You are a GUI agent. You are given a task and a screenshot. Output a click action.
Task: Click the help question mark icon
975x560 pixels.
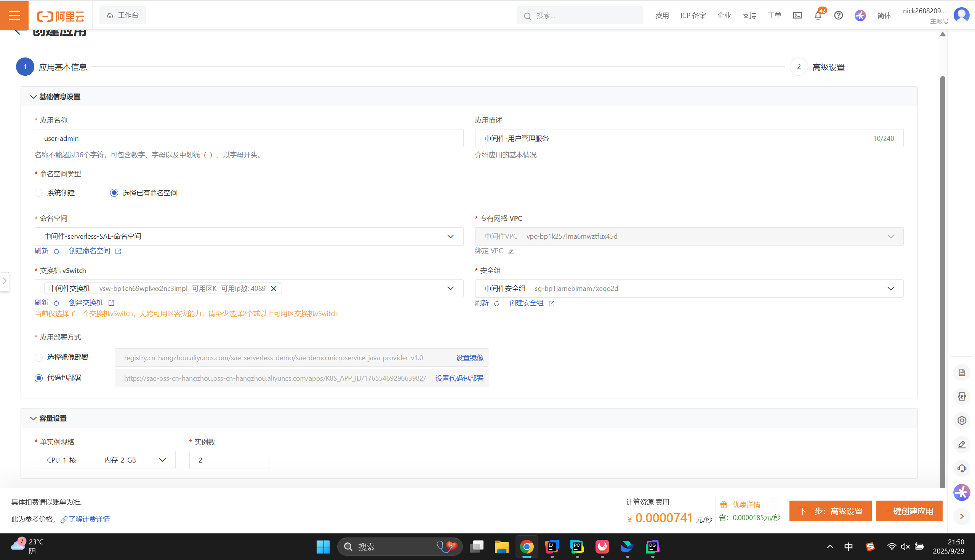point(838,15)
